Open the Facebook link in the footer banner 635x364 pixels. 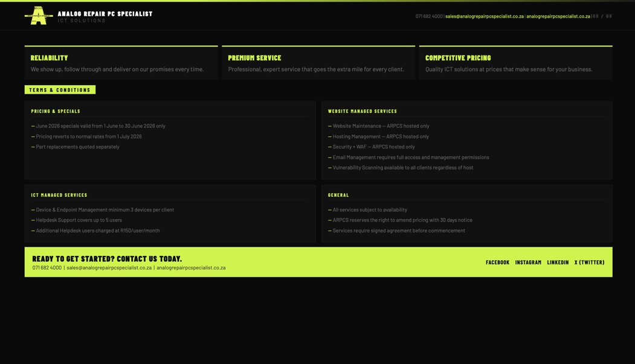(497, 263)
